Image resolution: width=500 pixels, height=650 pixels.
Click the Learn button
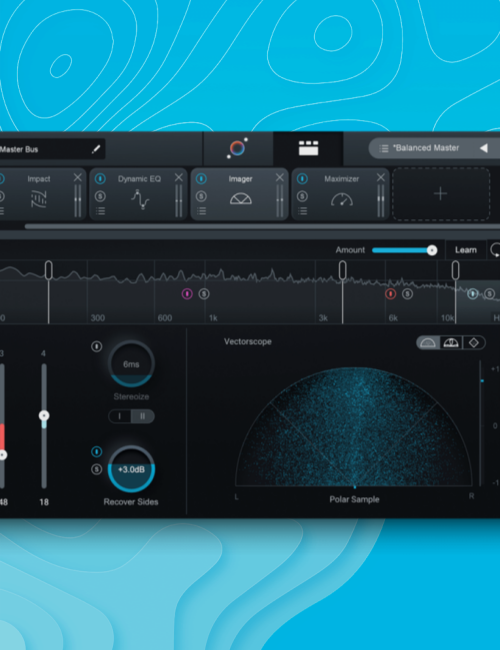466,250
